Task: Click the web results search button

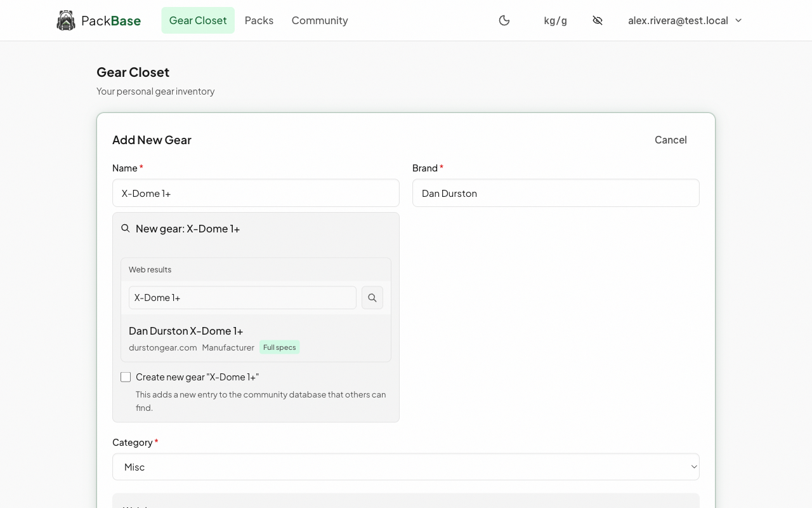Action: point(372,298)
